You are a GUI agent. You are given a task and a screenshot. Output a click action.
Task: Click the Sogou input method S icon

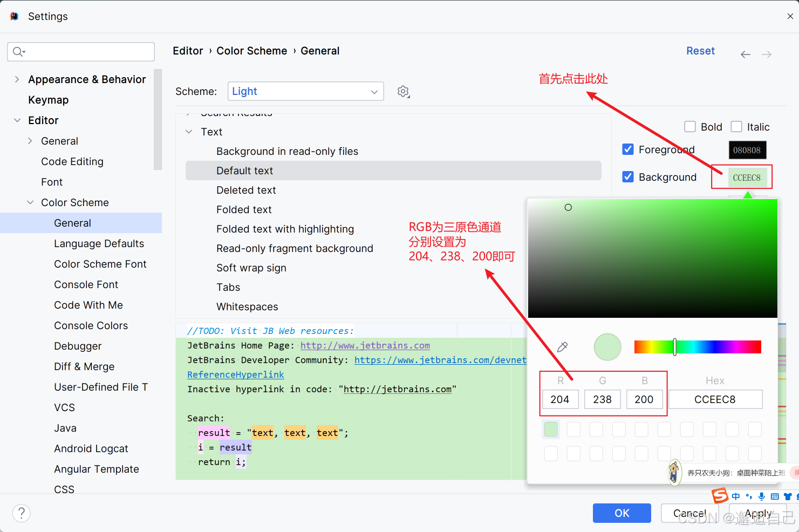720,495
